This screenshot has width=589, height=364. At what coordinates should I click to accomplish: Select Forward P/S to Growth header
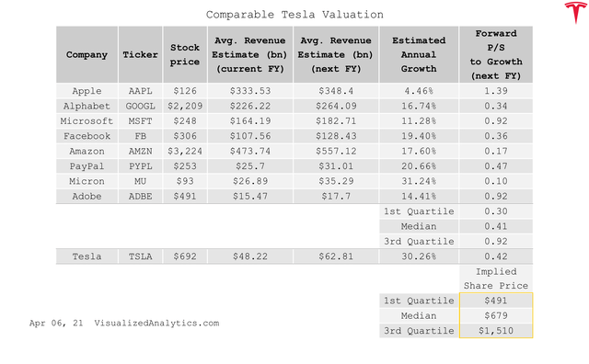tap(496, 55)
